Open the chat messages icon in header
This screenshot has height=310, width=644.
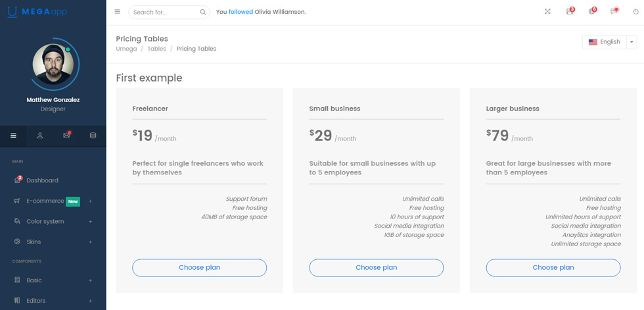tap(614, 11)
